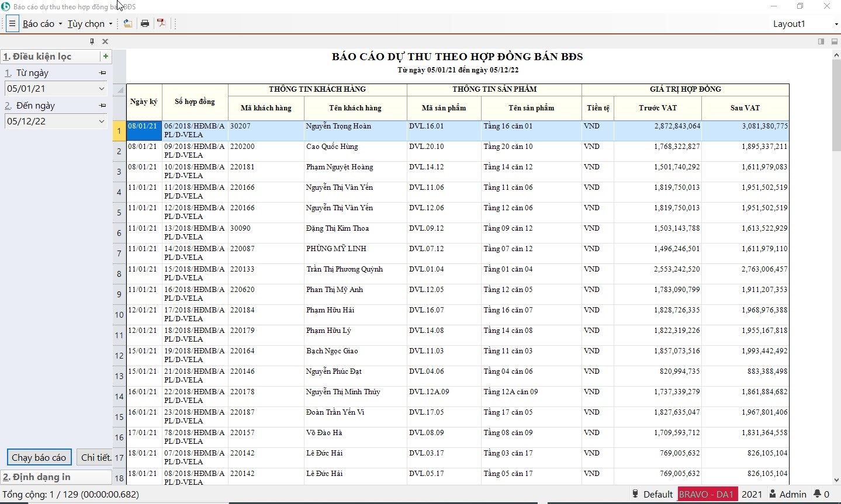
Task: Select customer Nguyễn Trọng Hoàn cell
Action: tap(355, 131)
